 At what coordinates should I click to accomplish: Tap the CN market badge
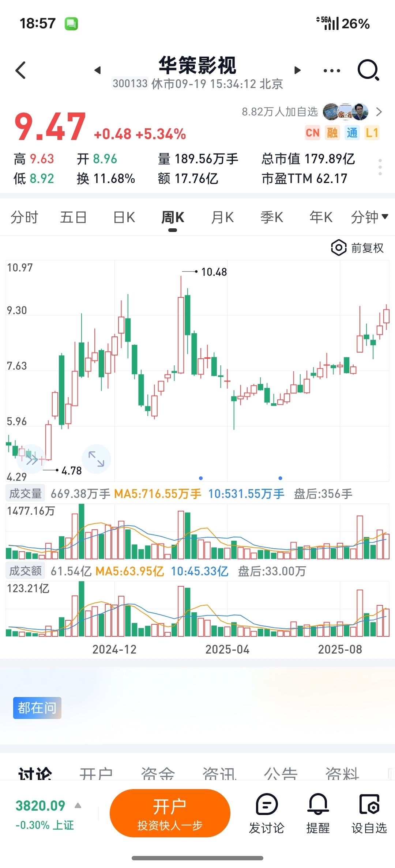313,133
